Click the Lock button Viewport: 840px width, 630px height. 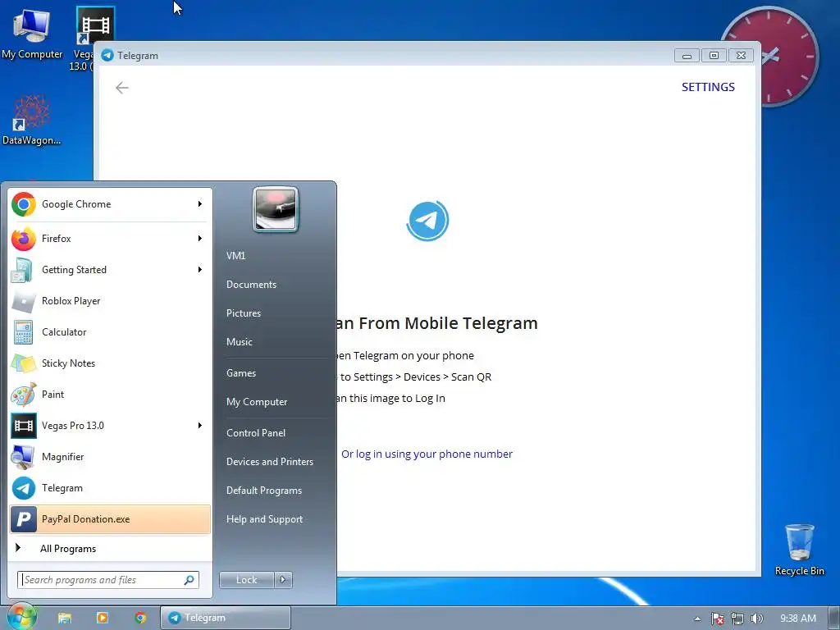pyautogui.click(x=246, y=580)
